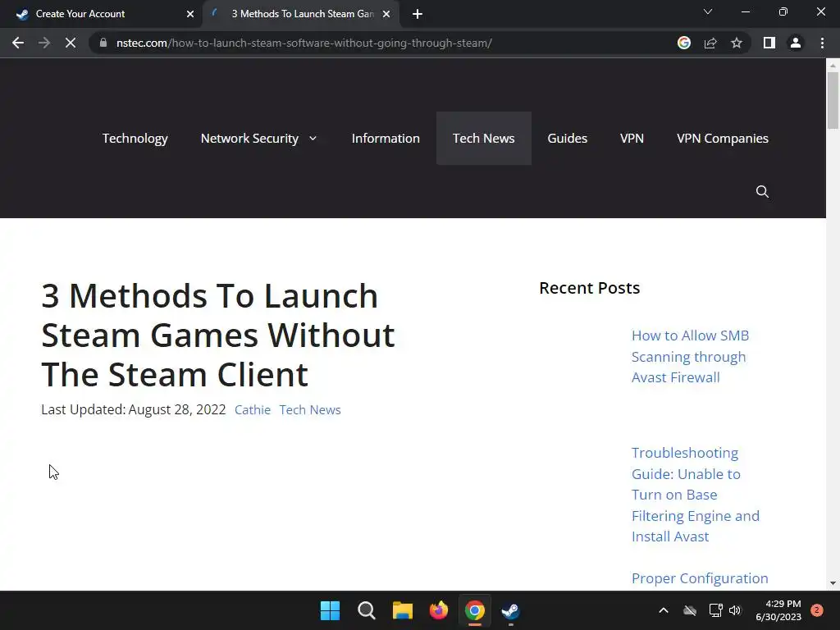Click Chrome icon on taskbar
The image size is (840, 630).
point(475,610)
